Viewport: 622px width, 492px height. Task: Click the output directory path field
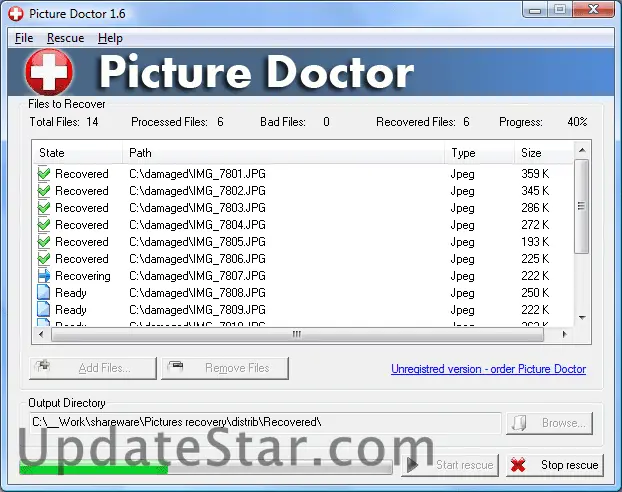click(265, 422)
